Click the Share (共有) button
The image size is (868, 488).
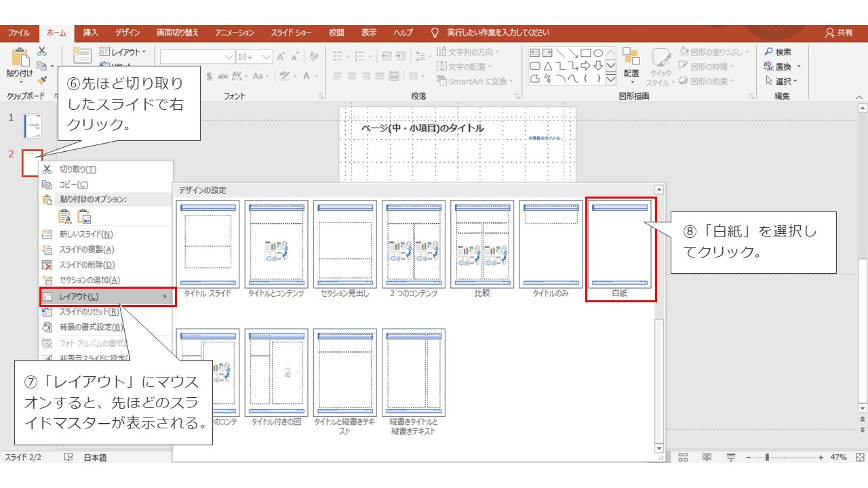tap(840, 33)
